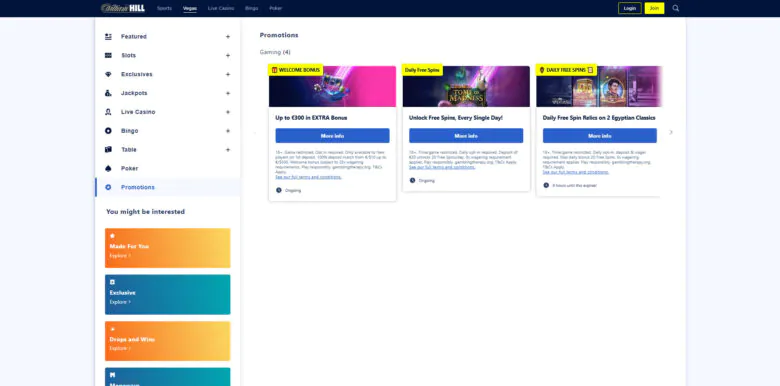Click the Drops and Wins card icon

pos(112,329)
